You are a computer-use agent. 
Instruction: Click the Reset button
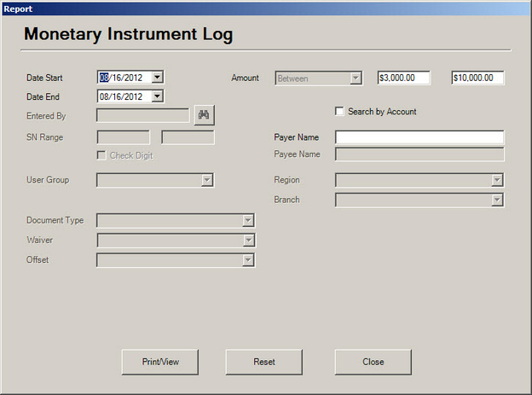click(264, 362)
